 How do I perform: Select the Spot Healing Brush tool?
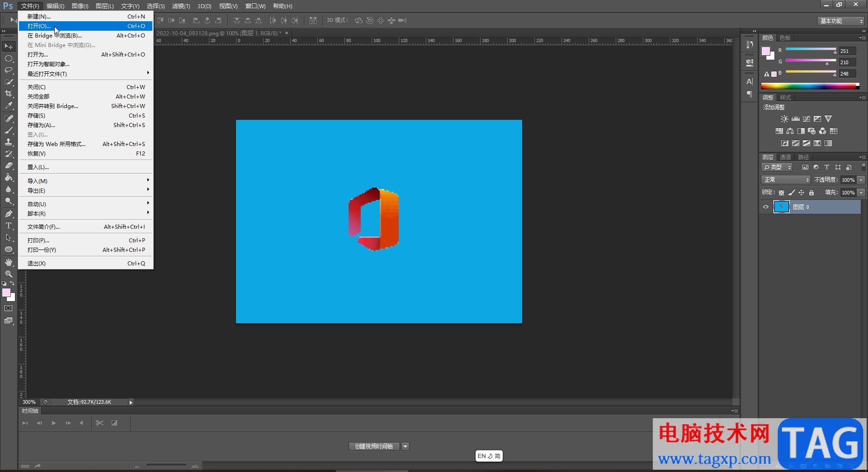[x=9, y=118]
